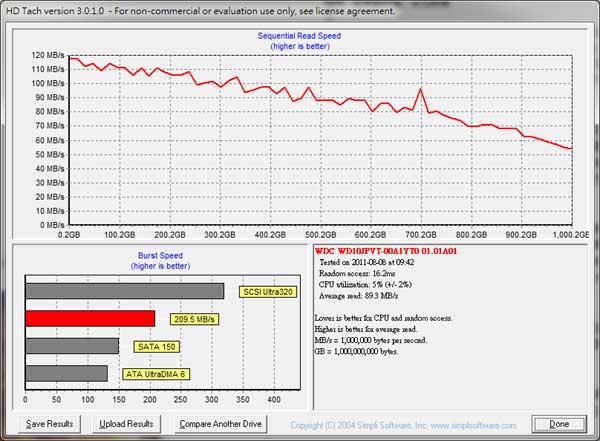This screenshot has width=600, height=441.
Task: Click the gray ATA UltraDMA 6 bar
Action: coord(66,373)
